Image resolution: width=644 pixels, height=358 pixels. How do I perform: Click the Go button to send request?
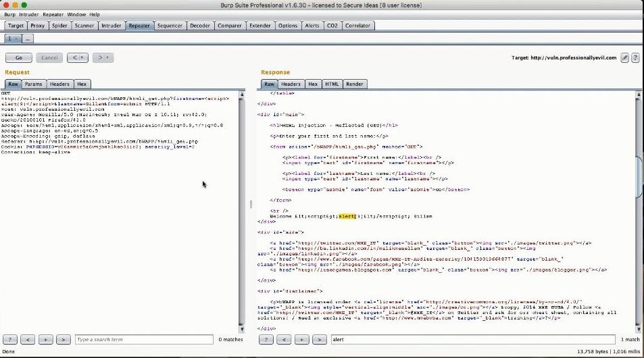18,58
